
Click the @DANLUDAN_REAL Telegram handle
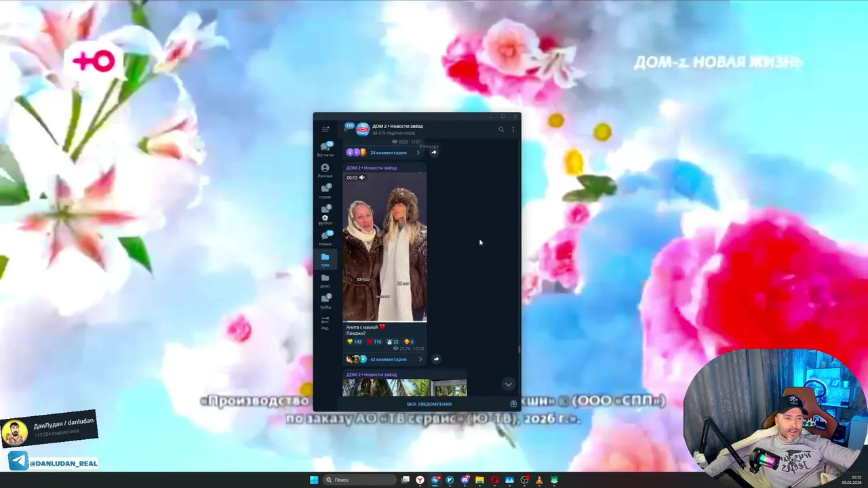coord(54,462)
